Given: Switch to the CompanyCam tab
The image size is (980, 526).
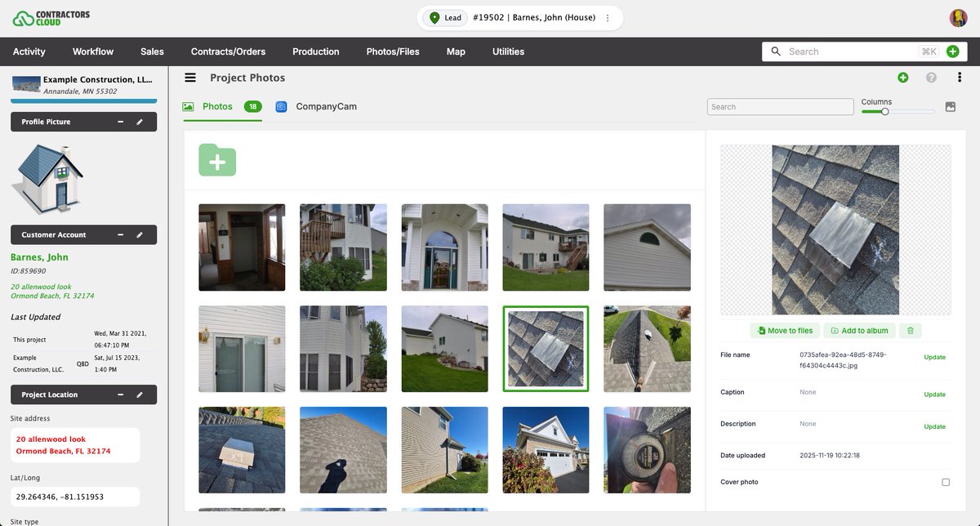Looking at the screenshot, I should coord(317,107).
